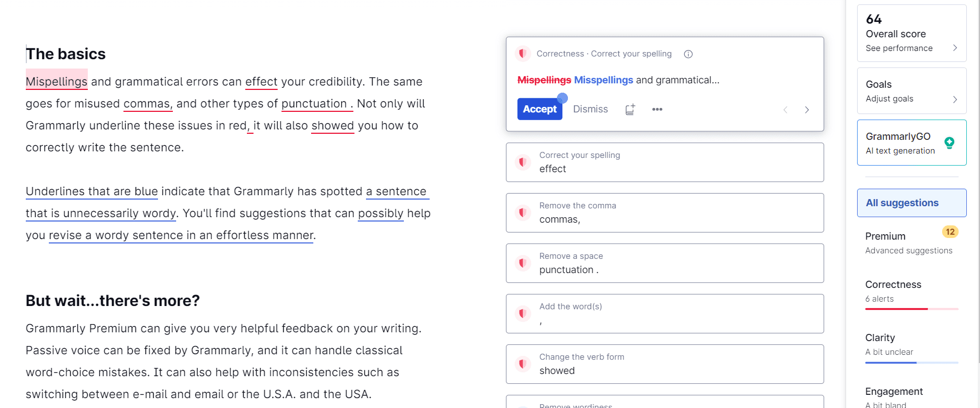Add the word to your dictionary

coord(630,109)
